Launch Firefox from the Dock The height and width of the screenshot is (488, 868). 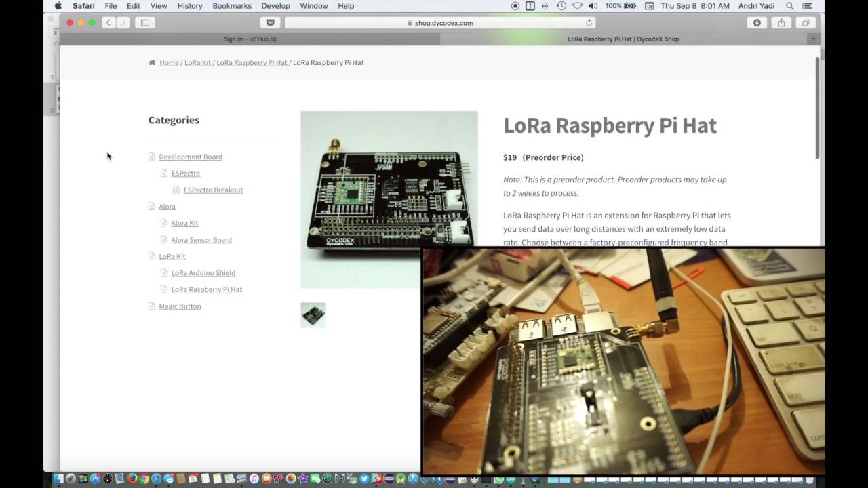pos(132,479)
